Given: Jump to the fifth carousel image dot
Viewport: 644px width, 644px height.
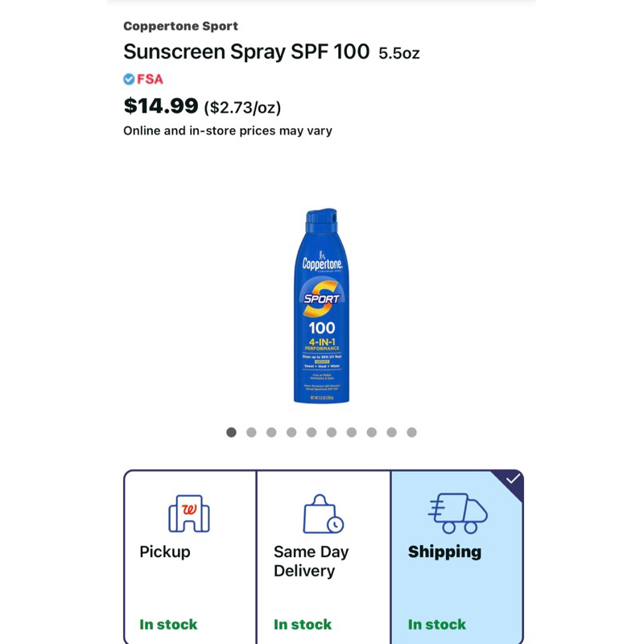Looking at the screenshot, I should coord(312,432).
